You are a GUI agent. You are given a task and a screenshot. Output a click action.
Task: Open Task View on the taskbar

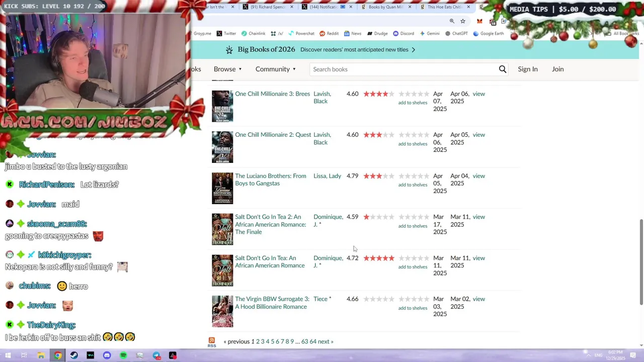click(x=24, y=355)
